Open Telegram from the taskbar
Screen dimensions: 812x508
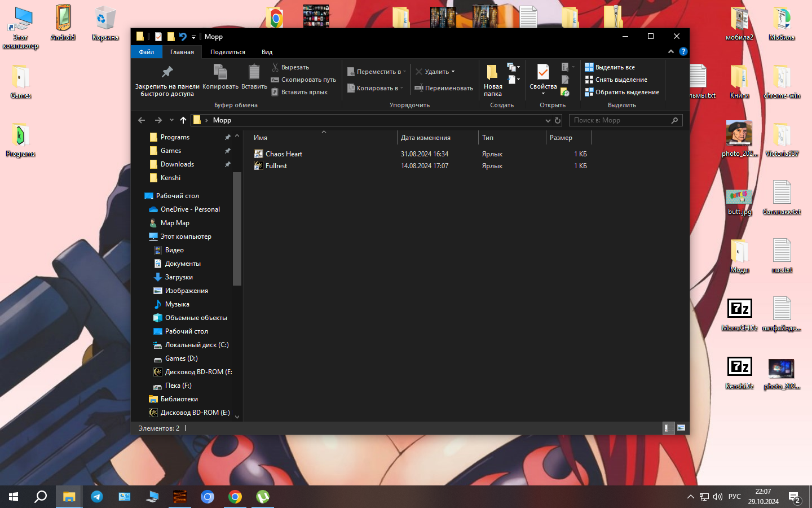tap(97, 497)
